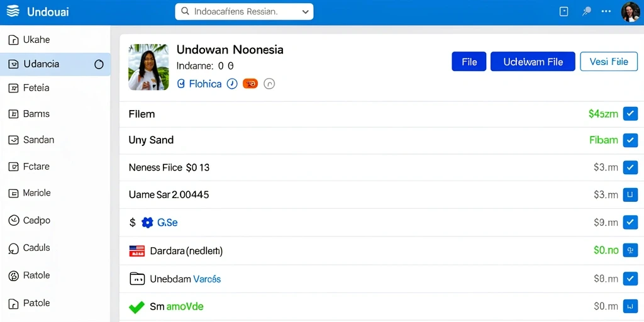Click the green checkmark beside Sm amoVde
Screen dimensions: 644x322
[x=136, y=307]
